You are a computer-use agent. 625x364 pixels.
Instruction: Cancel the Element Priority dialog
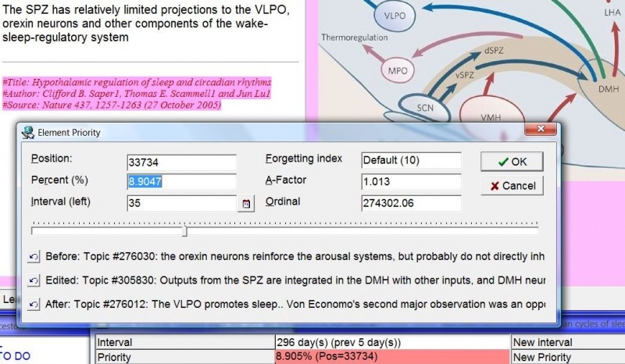pyautogui.click(x=512, y=186)
